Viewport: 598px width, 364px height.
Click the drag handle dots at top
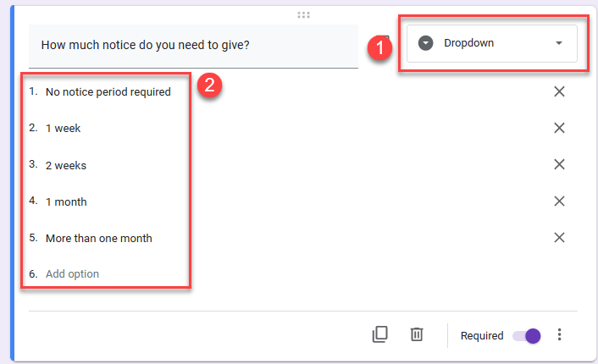303,14
